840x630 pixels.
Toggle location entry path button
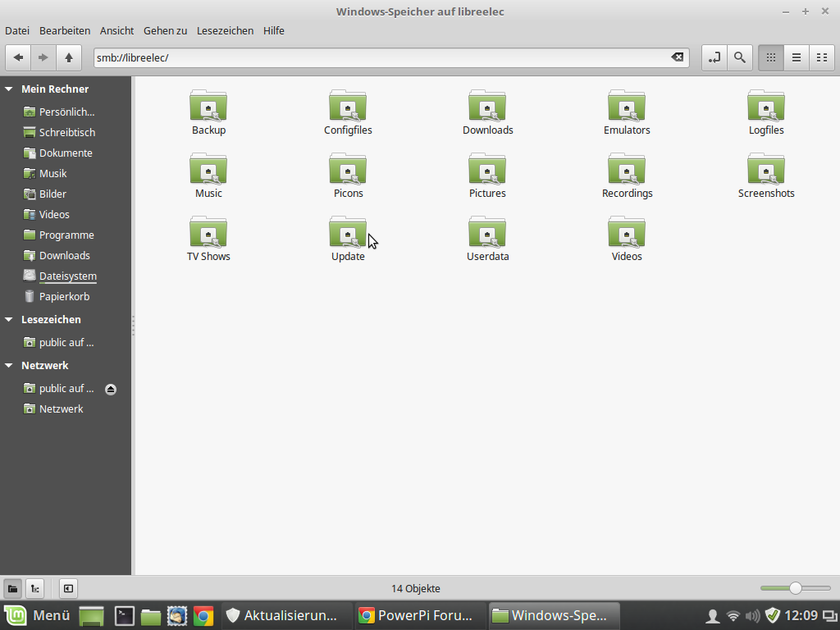pyautogui.click(x=714, y=57)
